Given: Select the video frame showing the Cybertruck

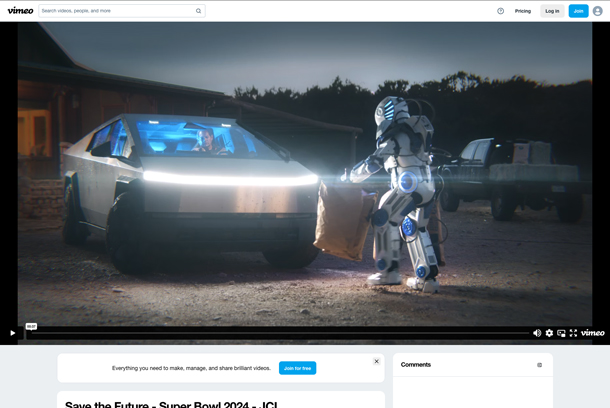Looking at the screenshot, I should click(305, 174).
